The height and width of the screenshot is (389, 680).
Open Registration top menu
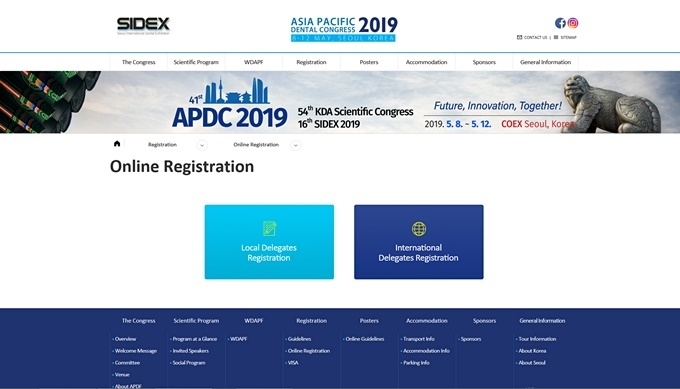click(x=311, y=62)
